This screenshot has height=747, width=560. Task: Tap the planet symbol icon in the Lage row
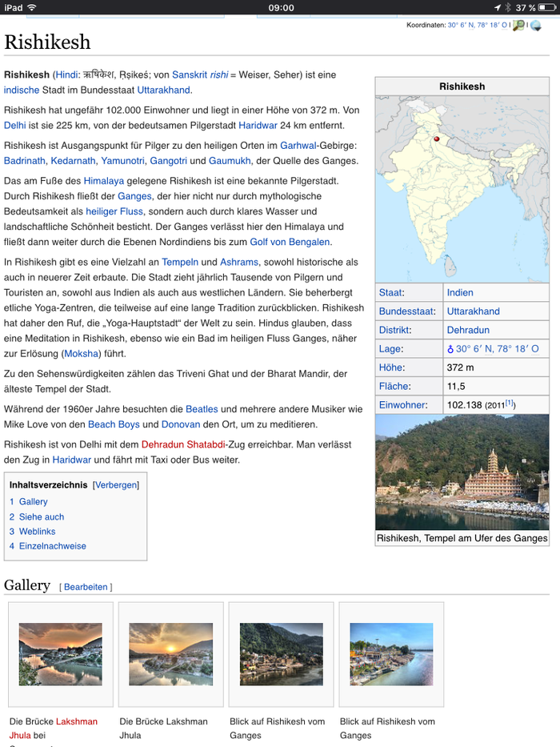point(450,349)
